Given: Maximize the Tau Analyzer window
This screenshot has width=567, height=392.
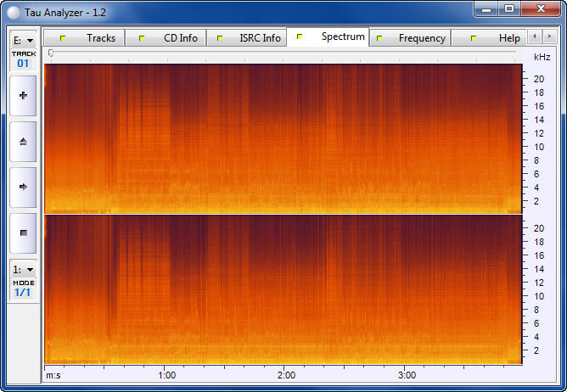Looking at the screenshot, I should pyautogui.click(x=509, y=8).
